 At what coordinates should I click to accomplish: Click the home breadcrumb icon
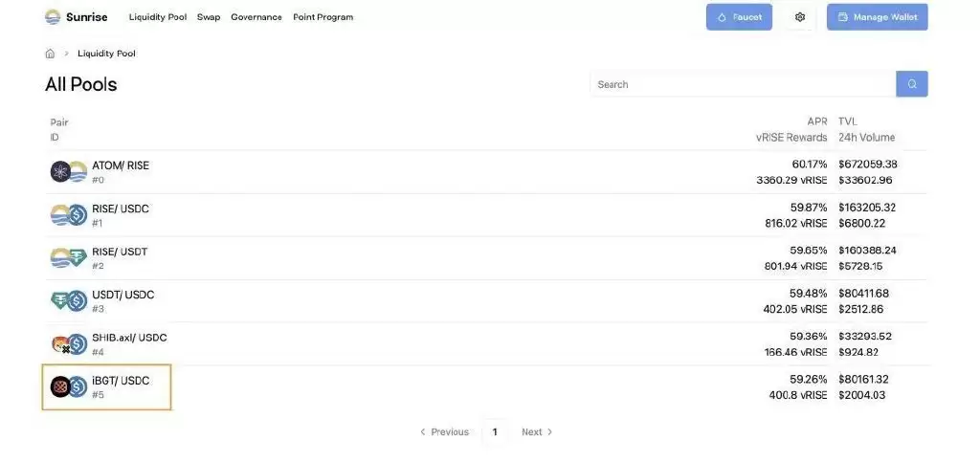(50, 54)
